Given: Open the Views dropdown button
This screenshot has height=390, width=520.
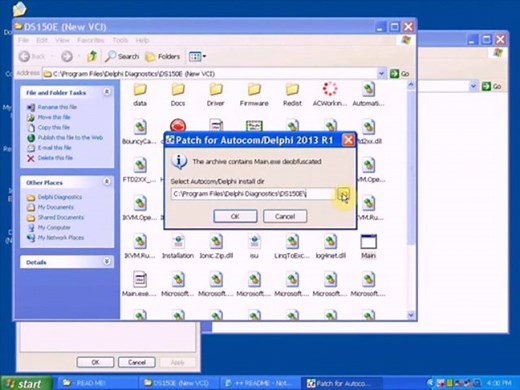Looking at the screenshot, I should (197, 57).
